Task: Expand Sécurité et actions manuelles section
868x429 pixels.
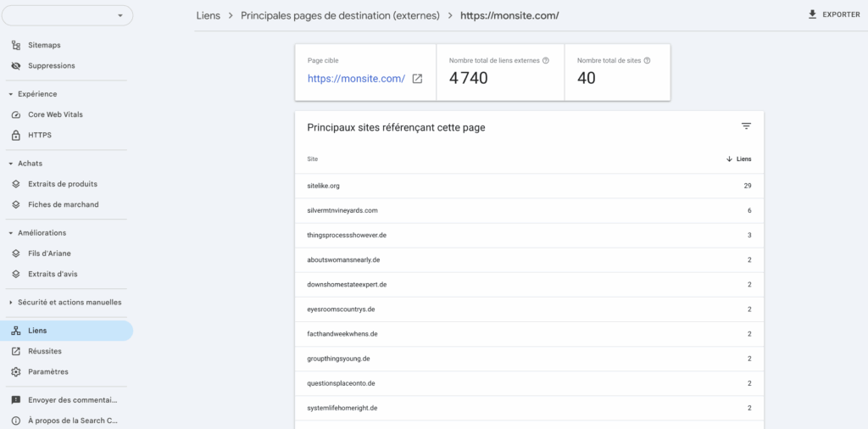Action: pos(11,303)
